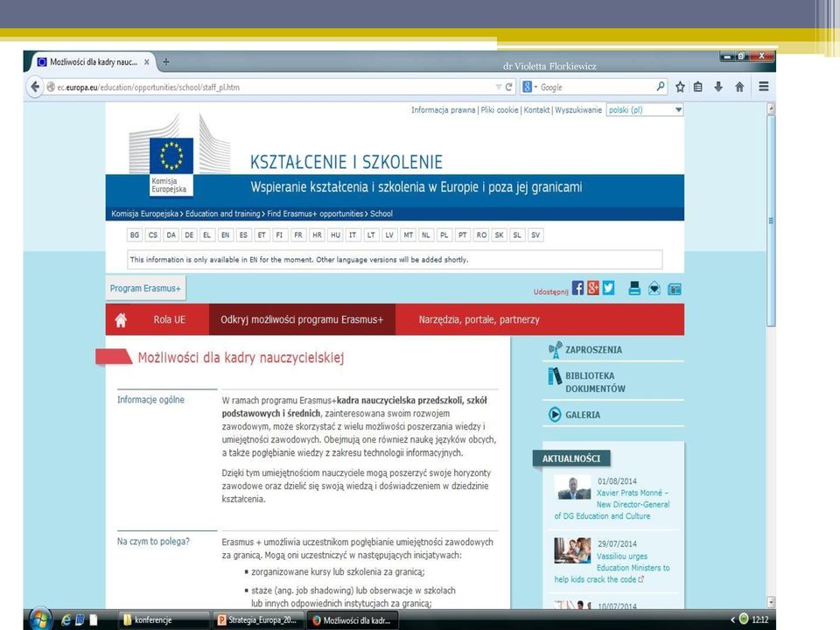Screen dimensions: 840x630
Task: Open a new browser tab with plus
Action: (166, 61)
